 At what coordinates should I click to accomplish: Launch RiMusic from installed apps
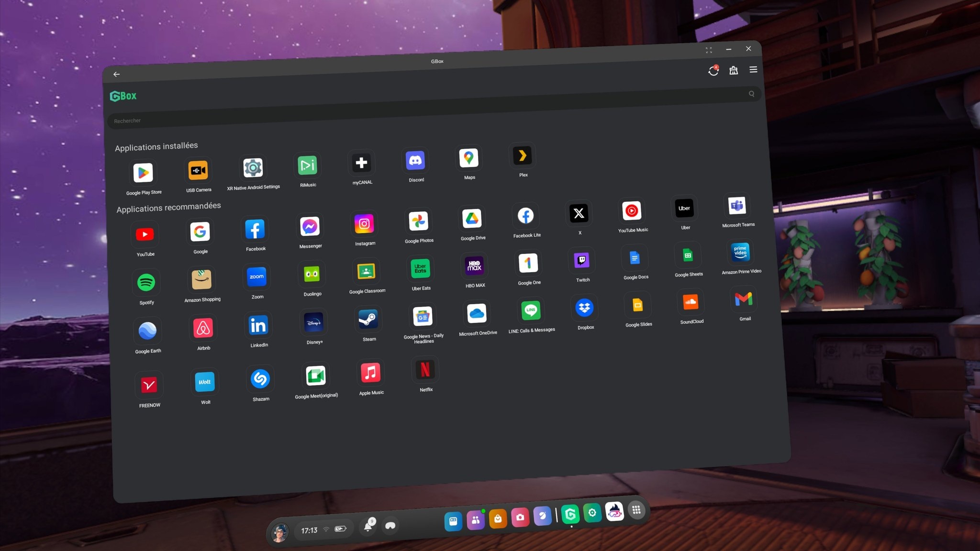coord(307,165)
